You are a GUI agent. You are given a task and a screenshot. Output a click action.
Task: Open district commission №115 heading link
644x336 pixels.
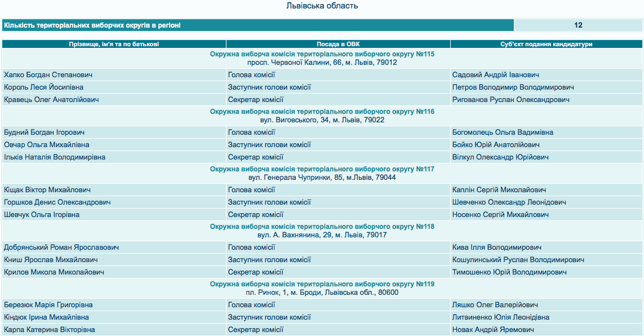pos(322,54)
